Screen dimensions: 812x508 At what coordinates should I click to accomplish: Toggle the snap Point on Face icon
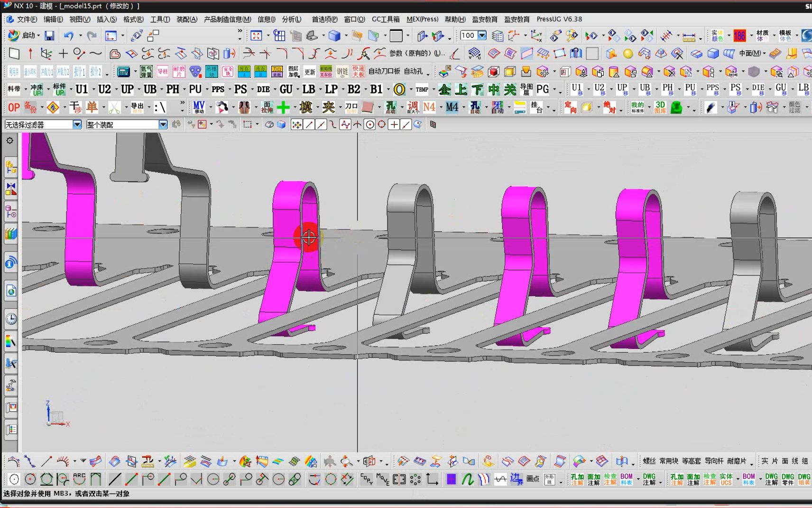tap(418, 124)
